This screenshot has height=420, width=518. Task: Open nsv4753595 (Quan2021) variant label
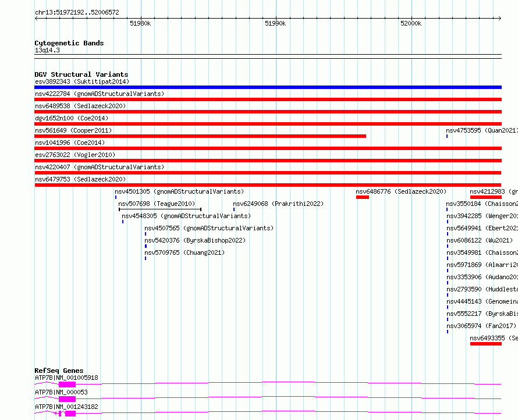(x=482, y=130)
